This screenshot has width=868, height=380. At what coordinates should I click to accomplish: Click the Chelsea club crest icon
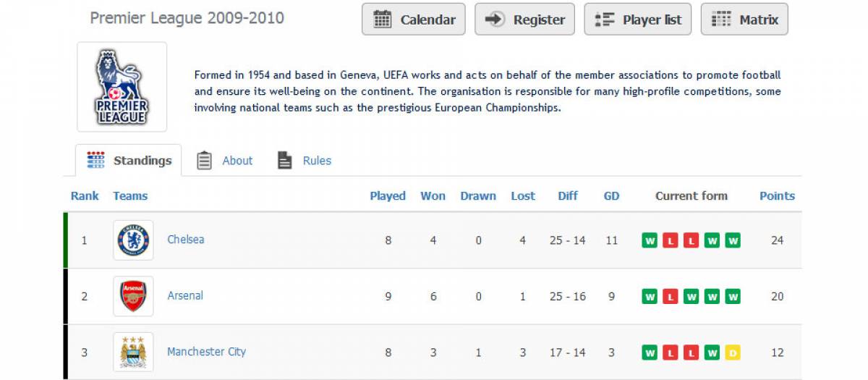133,240
